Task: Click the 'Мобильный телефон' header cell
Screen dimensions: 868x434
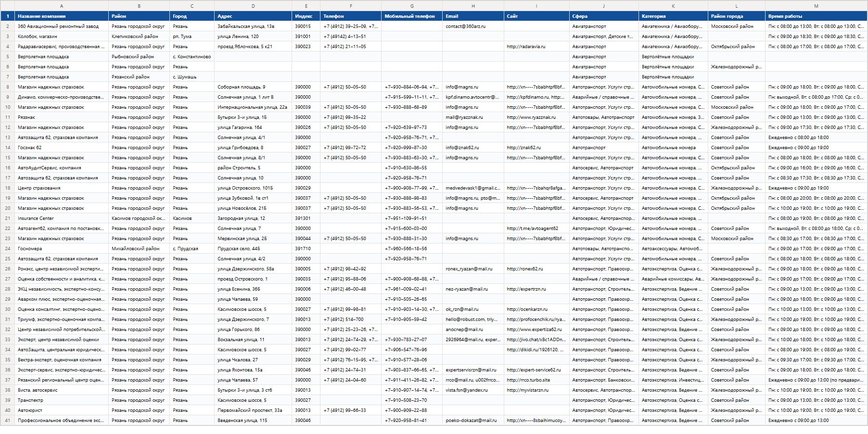Action: (412, 16)
